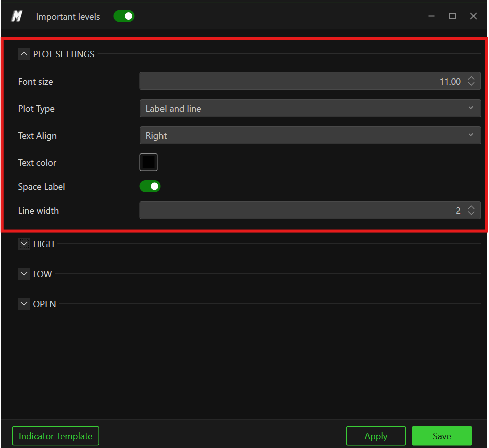489x448 pixels.
Task: Open the Indicator Template button
Action: pos(56,436)
